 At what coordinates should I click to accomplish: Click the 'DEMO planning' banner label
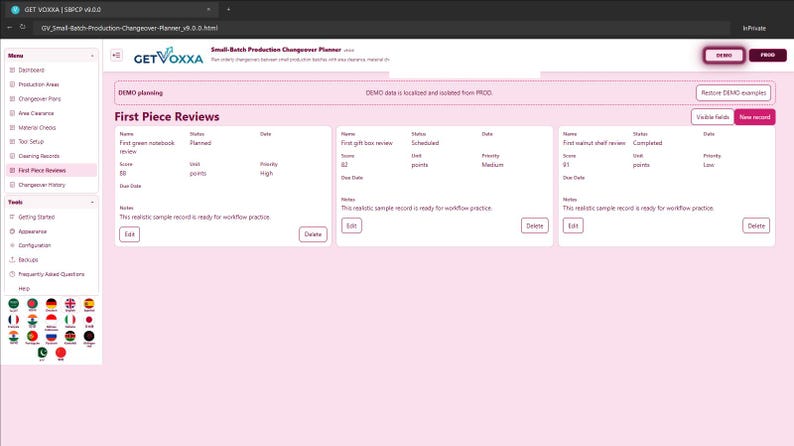pos(140,93)
